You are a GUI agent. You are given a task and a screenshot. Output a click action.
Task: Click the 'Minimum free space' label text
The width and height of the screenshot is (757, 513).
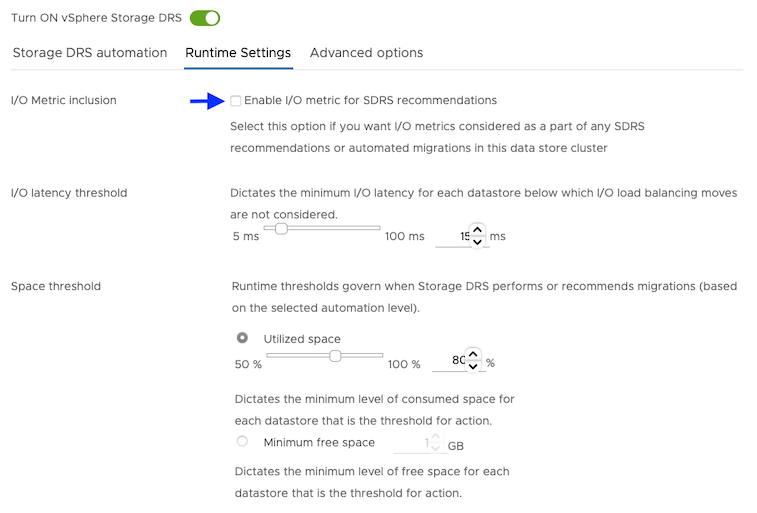point(319,442)
